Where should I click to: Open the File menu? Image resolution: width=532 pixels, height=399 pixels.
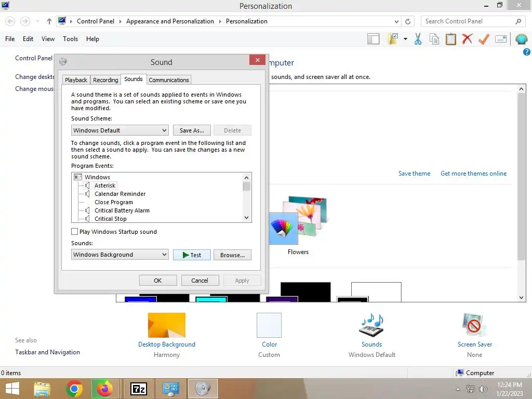coord(10,39)
